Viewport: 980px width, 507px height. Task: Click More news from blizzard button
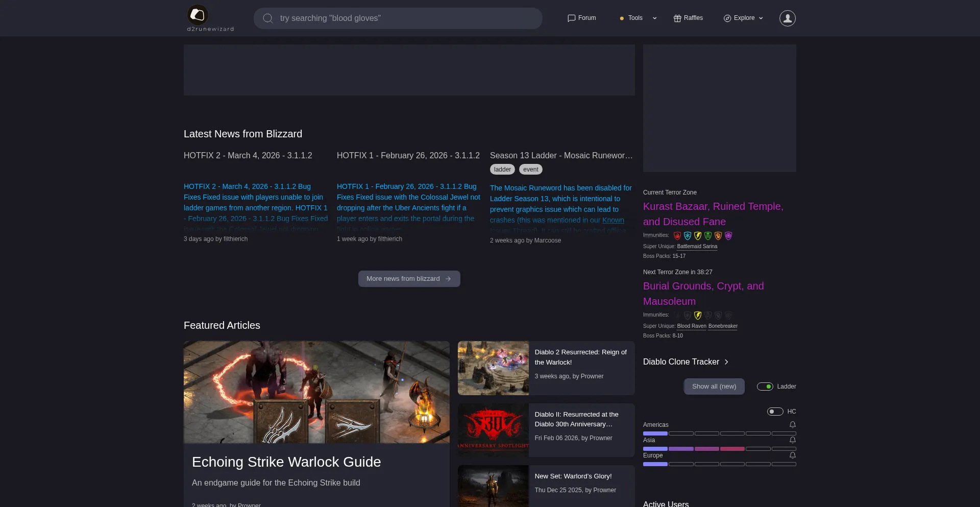(x=409, y=279)
